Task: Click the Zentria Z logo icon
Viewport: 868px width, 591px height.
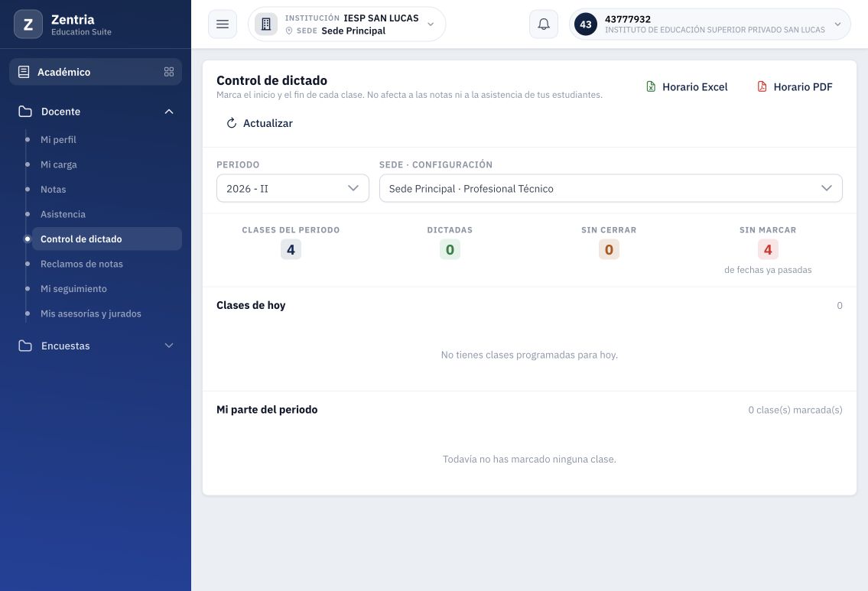Action: 28,24
